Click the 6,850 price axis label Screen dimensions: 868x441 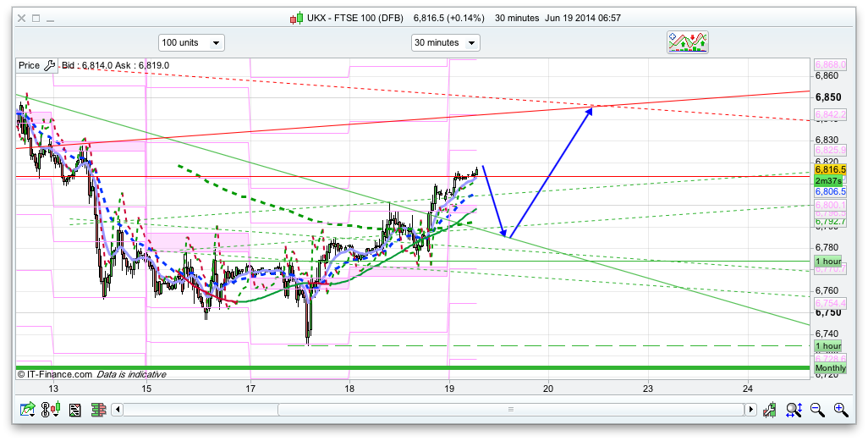click(x=828, y=97)
